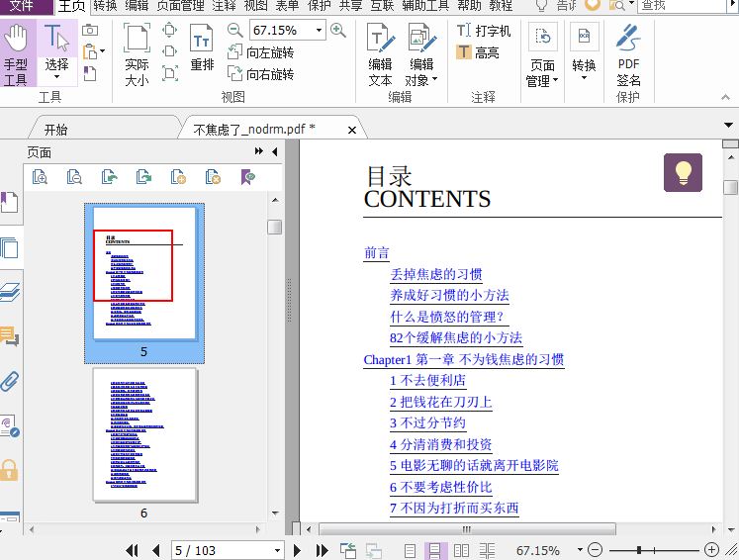Zoom out with ribbon magnifier minus
739x560 pixels.
point(234,30)
